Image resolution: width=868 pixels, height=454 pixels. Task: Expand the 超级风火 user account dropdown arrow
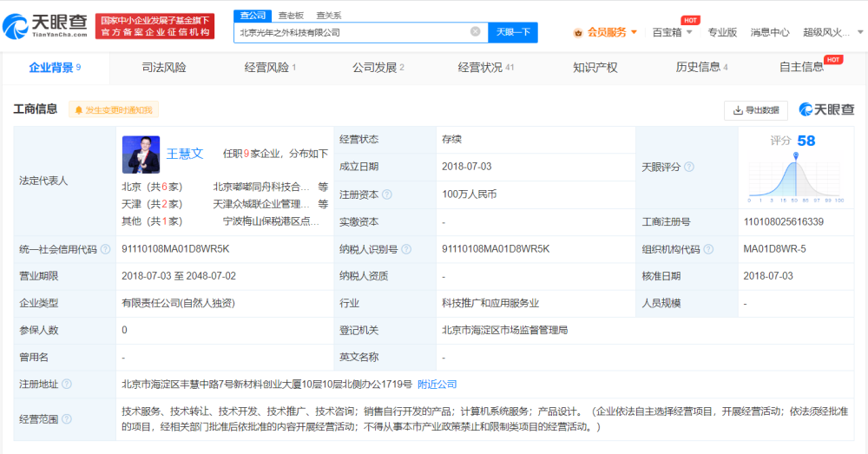tap(859, 32)
